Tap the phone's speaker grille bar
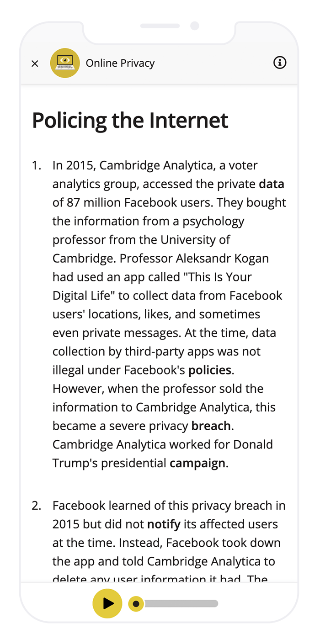The image size is (320, 644). tap(160, 26)
